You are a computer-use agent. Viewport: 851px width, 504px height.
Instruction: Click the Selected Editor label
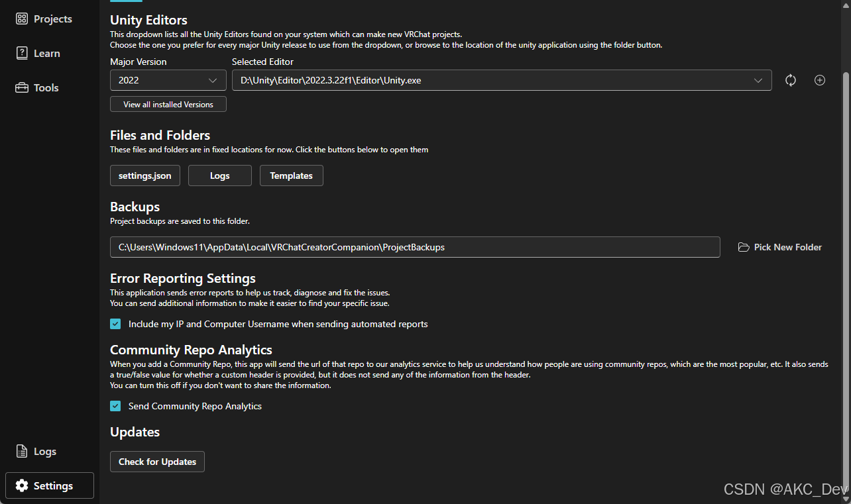(262, 62)
